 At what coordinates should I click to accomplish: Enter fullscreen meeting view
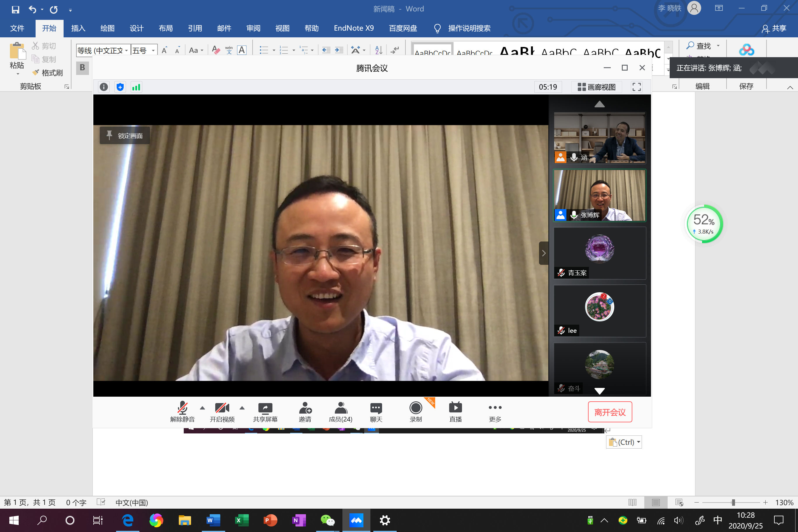point(636,87)
